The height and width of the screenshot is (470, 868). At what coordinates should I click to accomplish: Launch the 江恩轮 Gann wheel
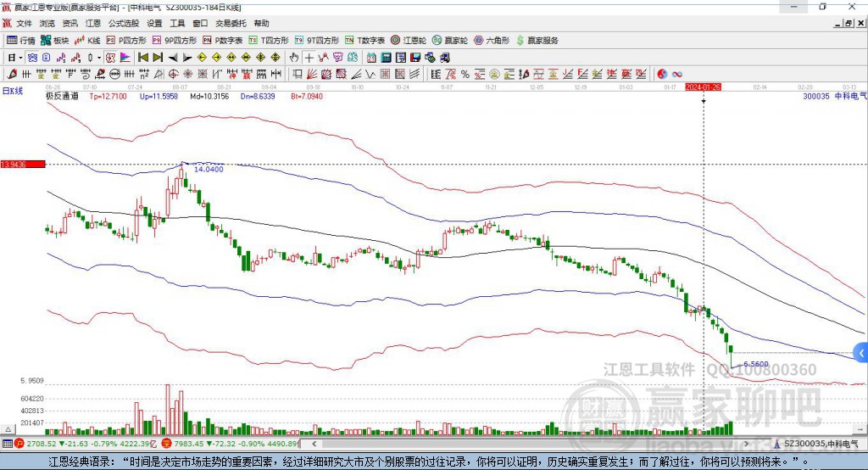click(409, 41)
